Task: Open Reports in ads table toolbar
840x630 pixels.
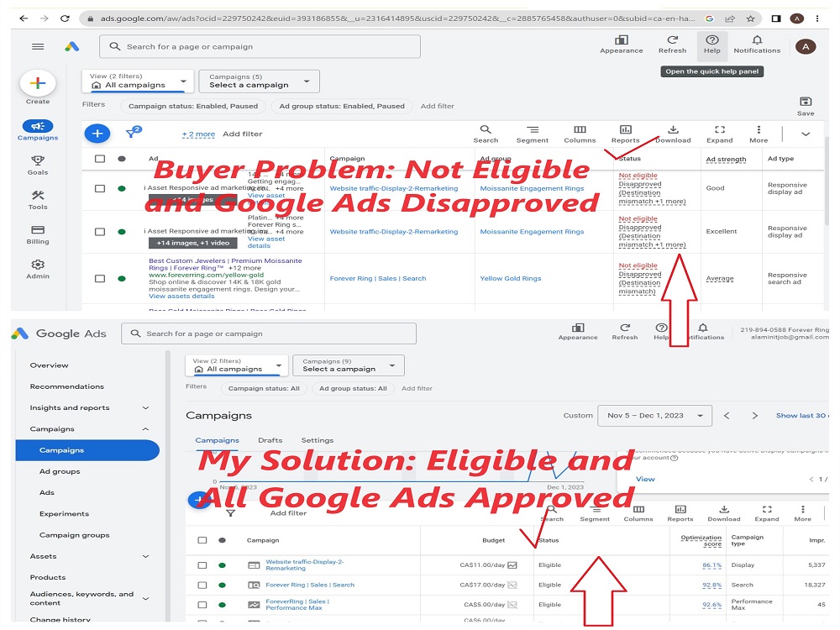Action: [625, 129]
